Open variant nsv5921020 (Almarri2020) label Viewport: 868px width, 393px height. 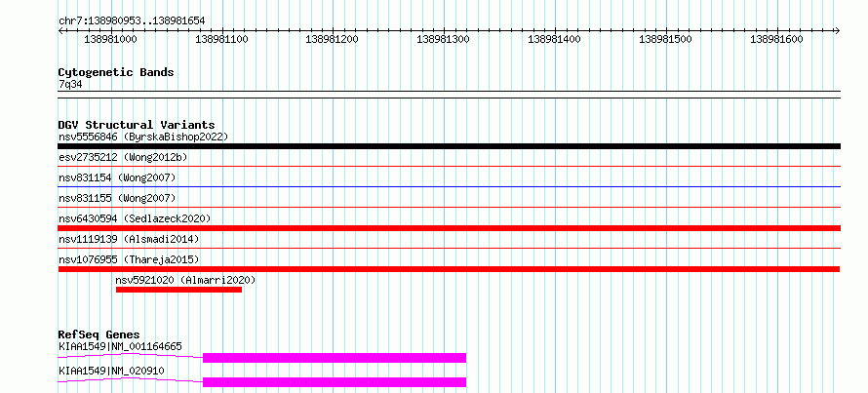pyautogui.click(x=185, y=280)
